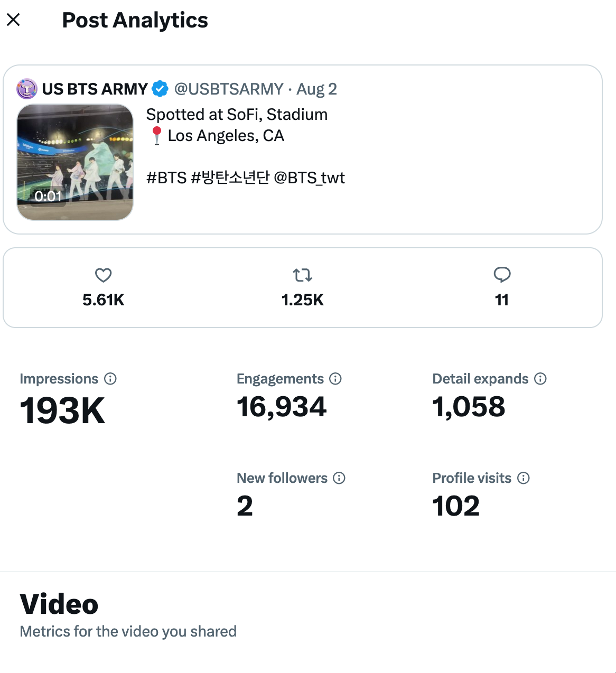Click the US BTS ARMY profile avatar

[x=27, y=89]
